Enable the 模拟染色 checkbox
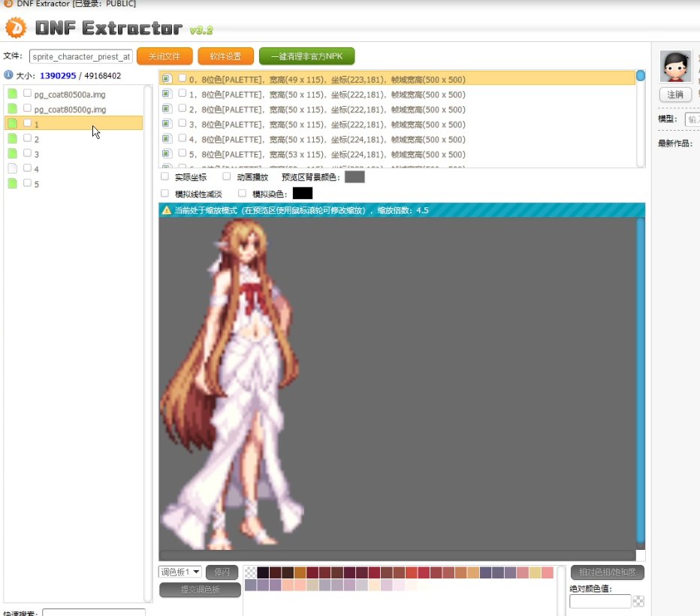 coord(243,193)
